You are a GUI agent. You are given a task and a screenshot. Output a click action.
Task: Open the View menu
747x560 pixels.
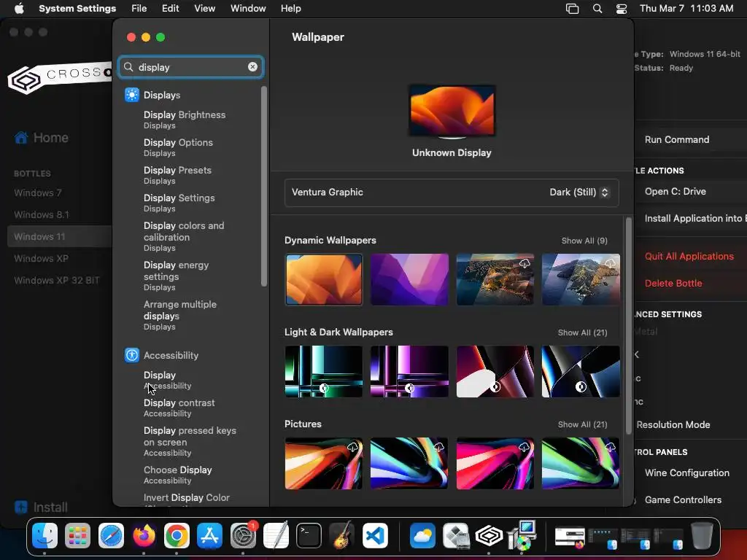pos(205,9)
